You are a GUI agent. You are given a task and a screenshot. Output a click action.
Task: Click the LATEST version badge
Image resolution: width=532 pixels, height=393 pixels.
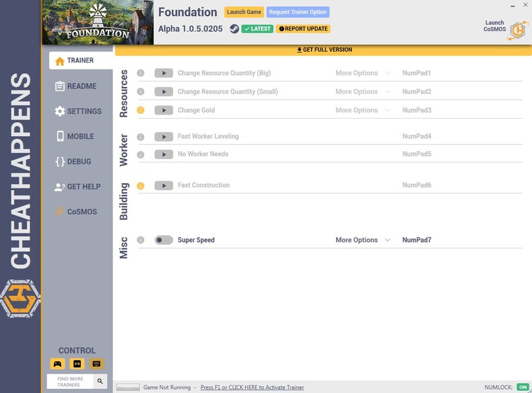[x=257, y=29]
